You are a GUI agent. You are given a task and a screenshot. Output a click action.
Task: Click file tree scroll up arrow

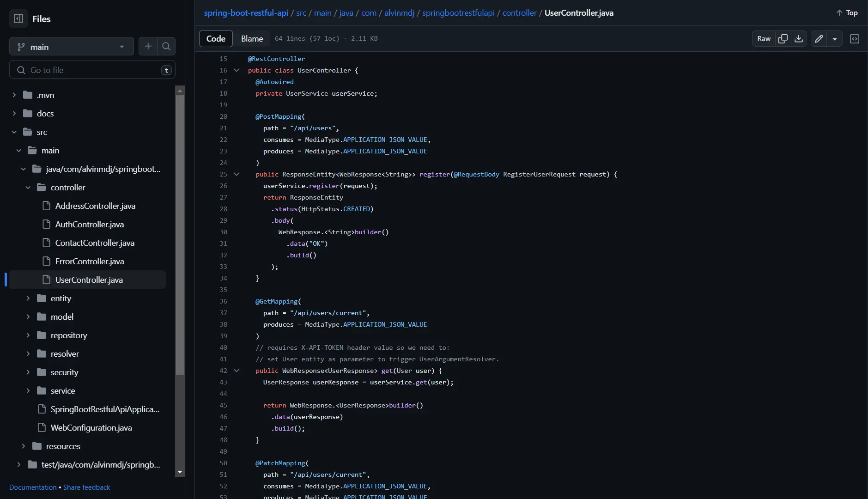coord(180,91)
